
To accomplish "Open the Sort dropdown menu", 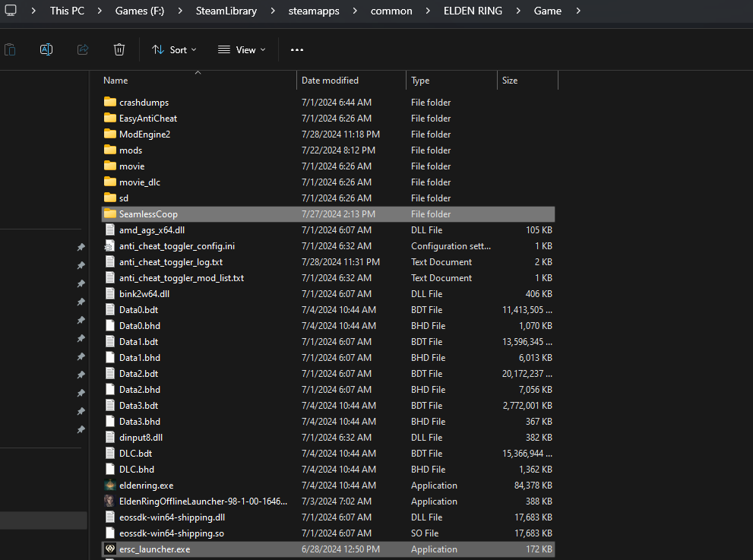I will [174, 50].
